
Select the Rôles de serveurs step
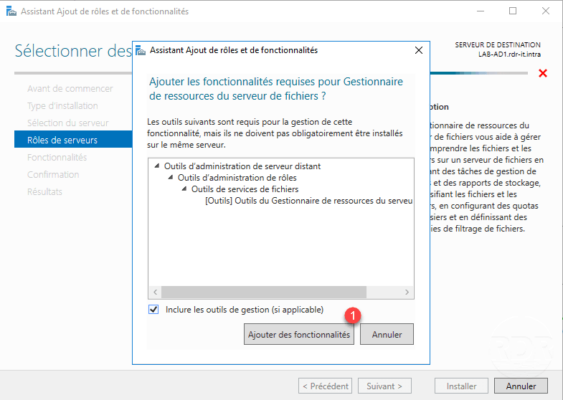pyautogui.click(x=73, y=139)
